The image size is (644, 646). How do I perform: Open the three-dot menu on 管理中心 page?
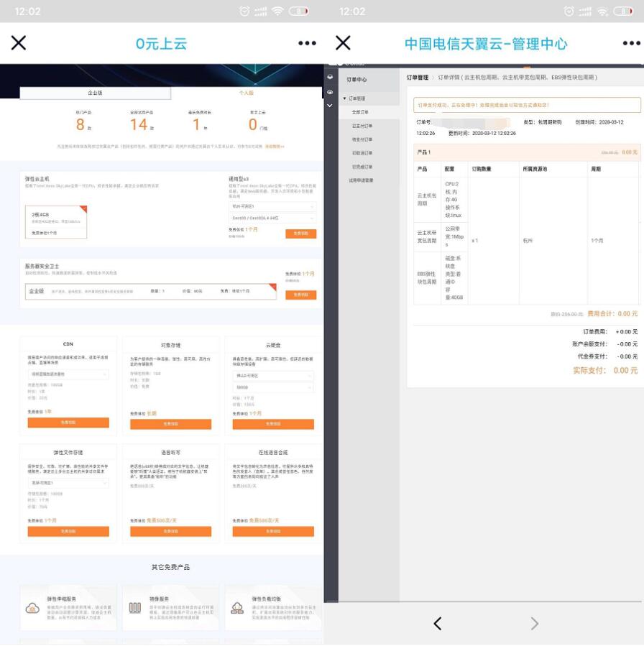(x=630, y=43)
